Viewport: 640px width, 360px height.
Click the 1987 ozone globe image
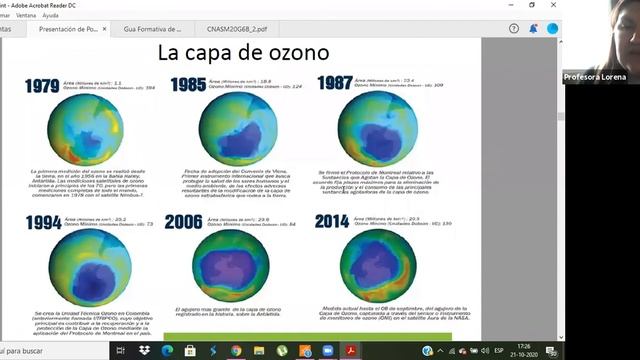(x=378, y=128)
